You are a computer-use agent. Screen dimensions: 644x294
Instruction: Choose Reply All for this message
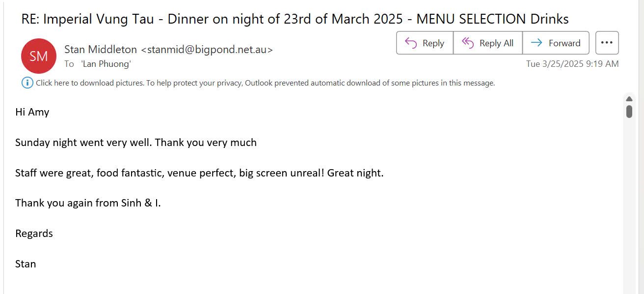488,43
